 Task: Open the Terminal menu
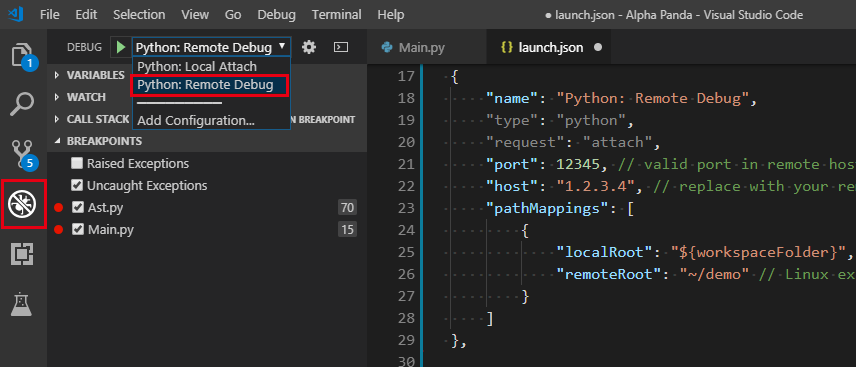(336, 15)
